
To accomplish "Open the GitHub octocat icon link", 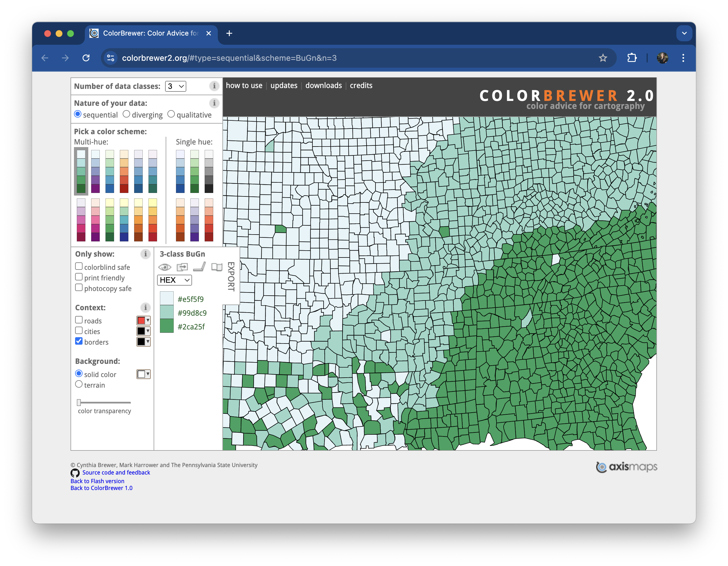I will coord(75,473).
